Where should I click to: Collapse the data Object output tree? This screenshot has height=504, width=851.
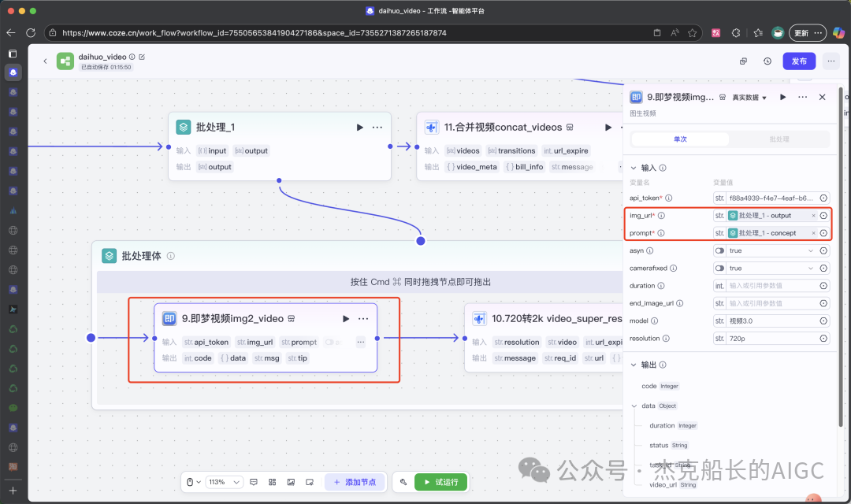tap(634, 406)
